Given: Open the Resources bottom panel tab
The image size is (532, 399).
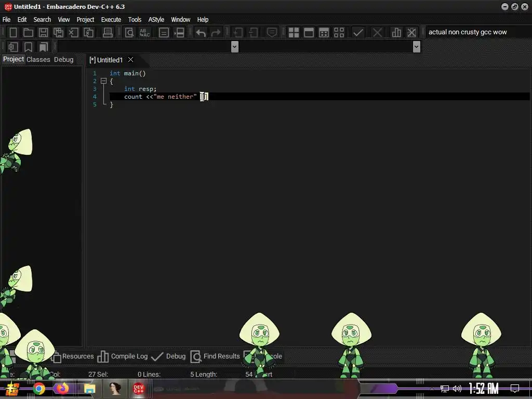Looking at the screenshot, I should click(x=72, y=356).
